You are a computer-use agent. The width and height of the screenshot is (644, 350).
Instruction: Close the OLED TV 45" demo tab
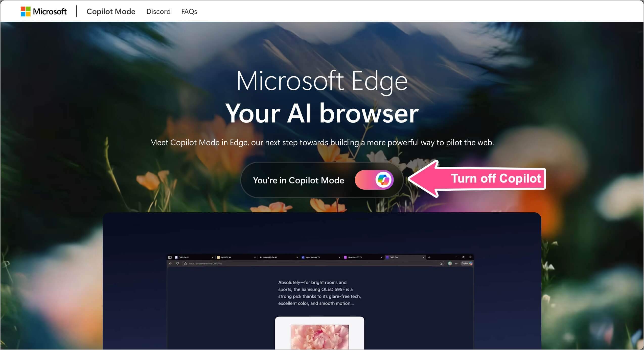213,257
